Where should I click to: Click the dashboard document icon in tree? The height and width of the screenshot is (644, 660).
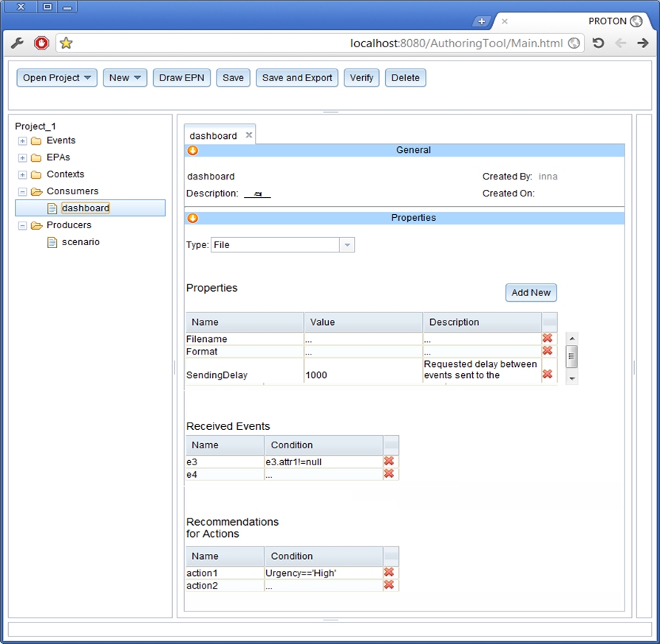tap(52, 208)
